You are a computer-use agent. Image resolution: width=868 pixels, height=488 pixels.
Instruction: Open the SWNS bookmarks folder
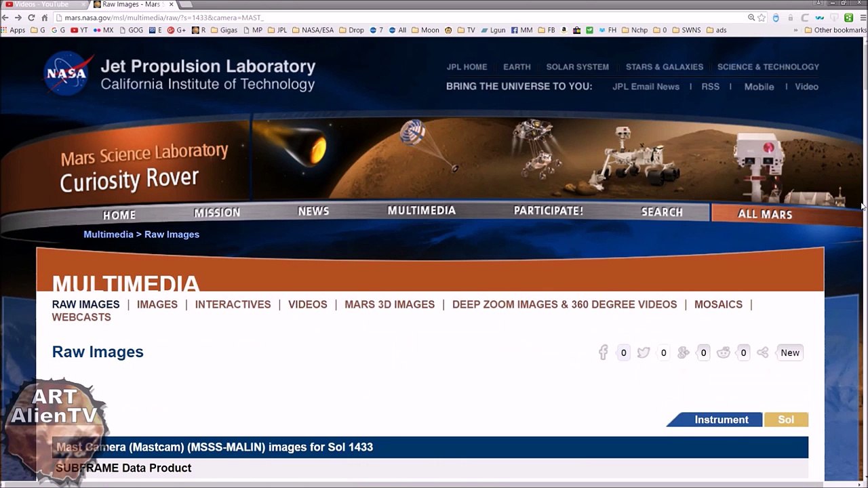coord(686,30)
